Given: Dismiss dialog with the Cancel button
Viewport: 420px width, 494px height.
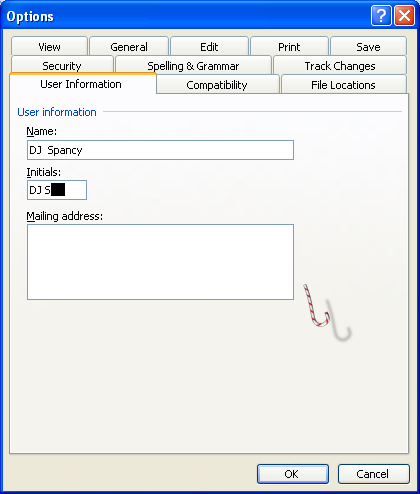Looking at the screenshot, I should 373,474.
